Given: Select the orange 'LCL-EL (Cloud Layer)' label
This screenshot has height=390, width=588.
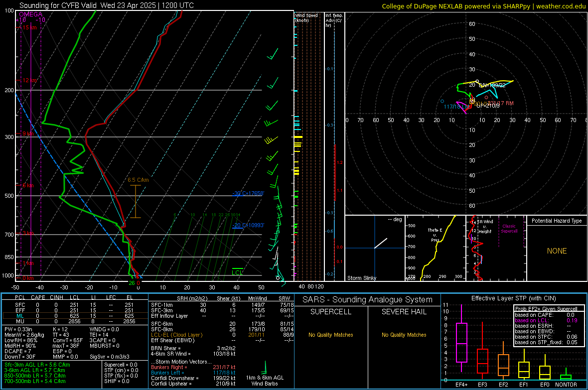Looking at the screenshot, I should click(176, 335).
